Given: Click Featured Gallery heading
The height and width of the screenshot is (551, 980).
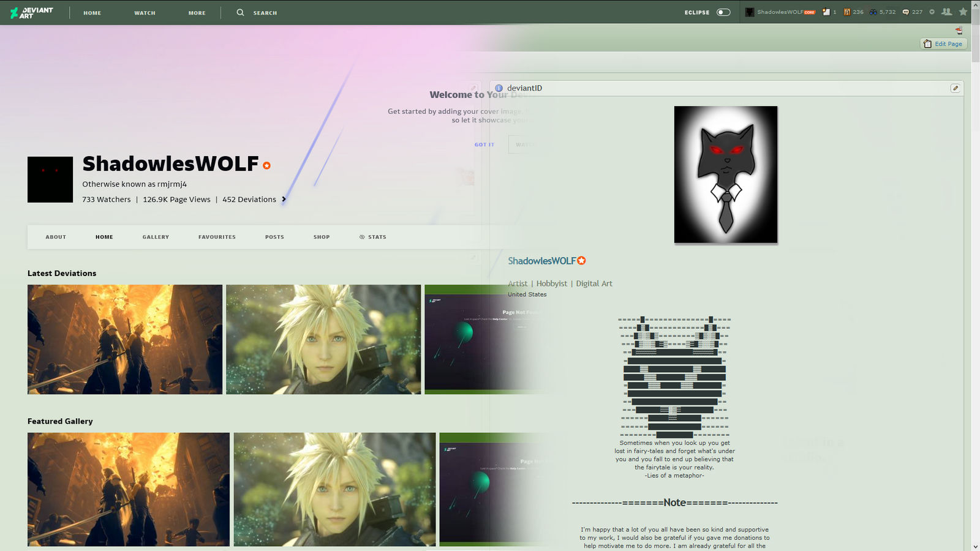Looking at the screenshot, I should tap(60, 421).
